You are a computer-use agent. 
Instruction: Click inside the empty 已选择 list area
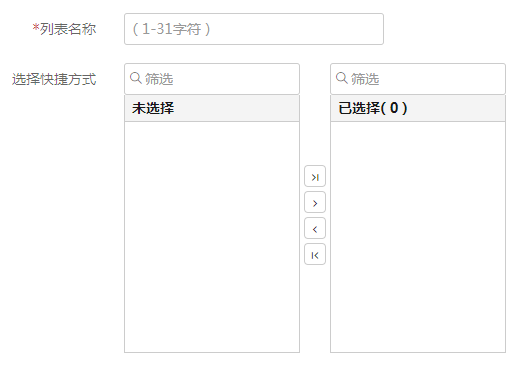418,237
